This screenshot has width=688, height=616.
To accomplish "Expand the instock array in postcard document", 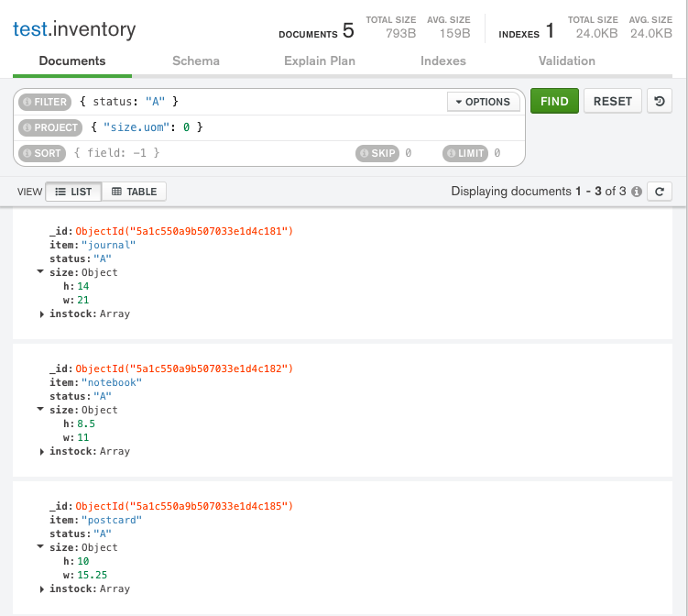I will [x=41, y=588].
